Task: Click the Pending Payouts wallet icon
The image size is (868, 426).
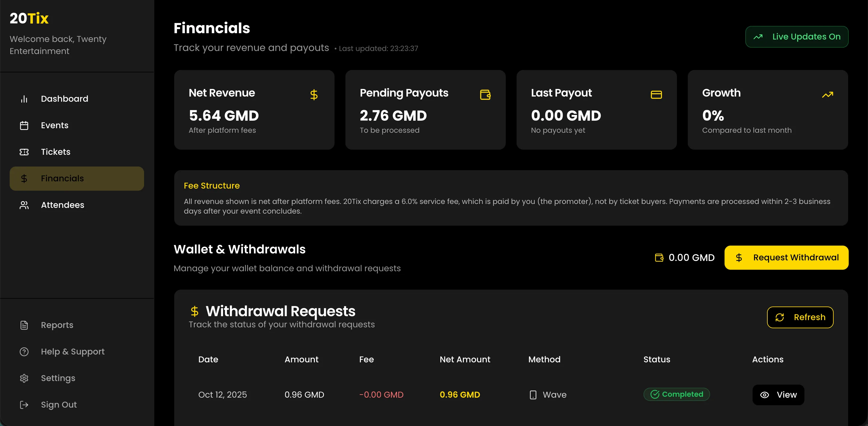Action: point(485,95)
